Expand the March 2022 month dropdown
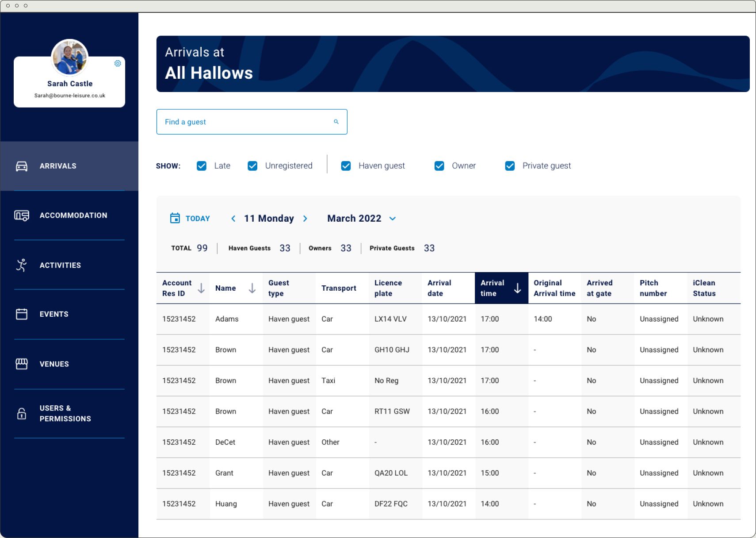The width and height of the screenshot is (756, 538). point(393,219)
